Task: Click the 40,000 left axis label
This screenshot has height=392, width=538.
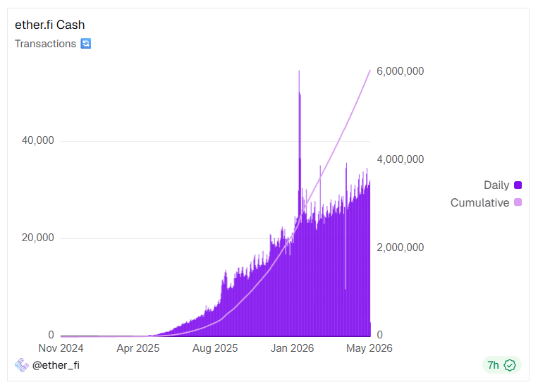Action: tap(38, 140)
